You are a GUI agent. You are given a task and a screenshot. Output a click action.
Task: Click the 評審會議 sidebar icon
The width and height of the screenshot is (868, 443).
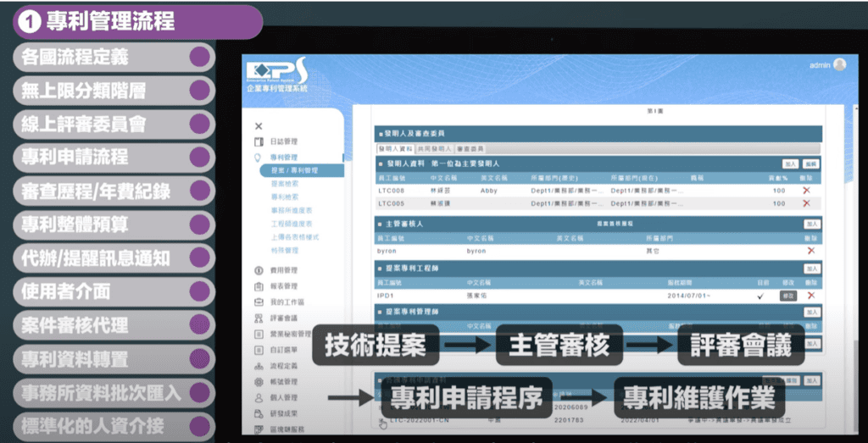(258, 318)
